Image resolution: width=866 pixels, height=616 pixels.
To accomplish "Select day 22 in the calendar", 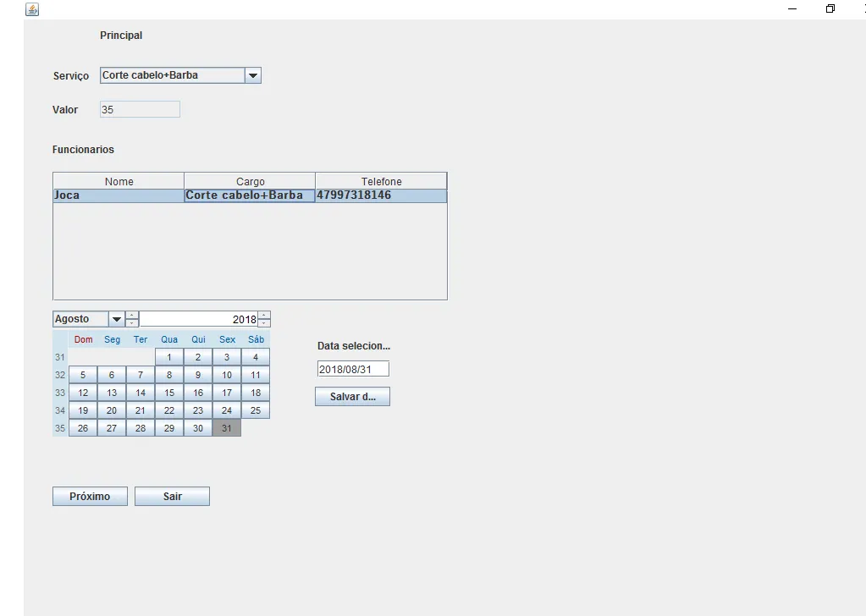I will (169, 410).
